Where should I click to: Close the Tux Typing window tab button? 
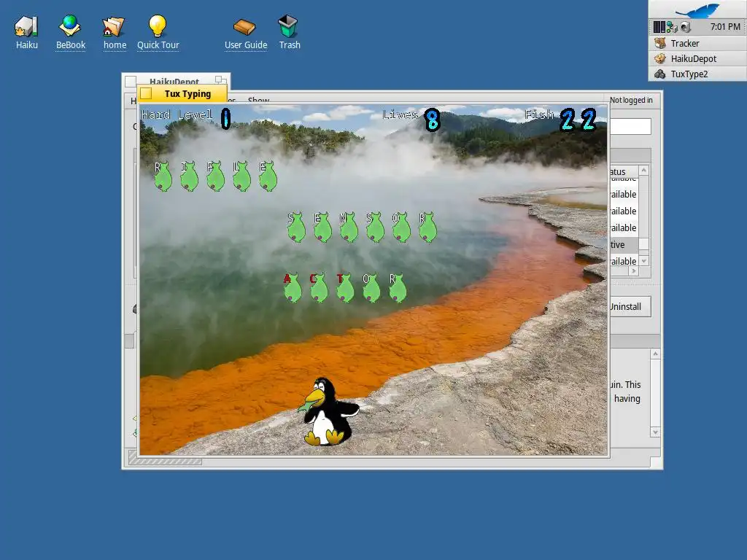point(146,94)
